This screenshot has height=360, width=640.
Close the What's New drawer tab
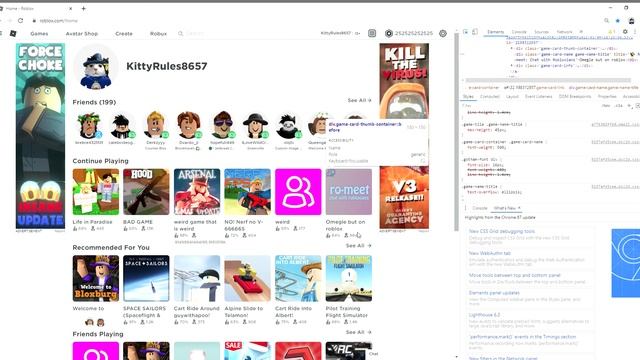[x=519, y=208]
